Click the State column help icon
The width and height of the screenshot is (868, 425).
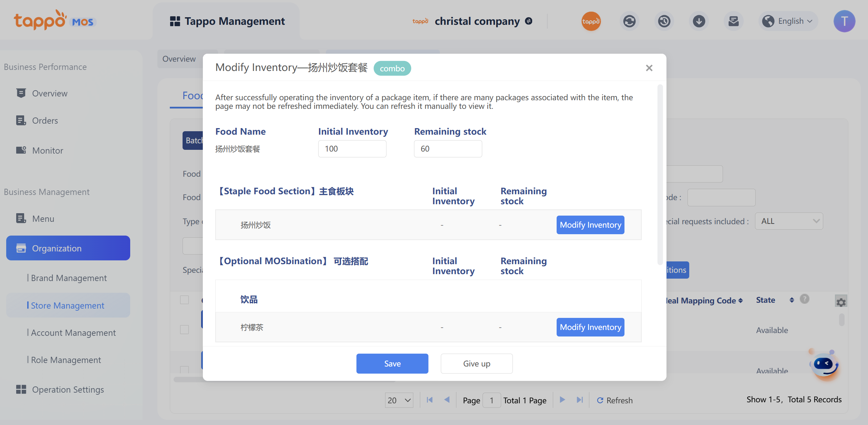click(805, 299)
